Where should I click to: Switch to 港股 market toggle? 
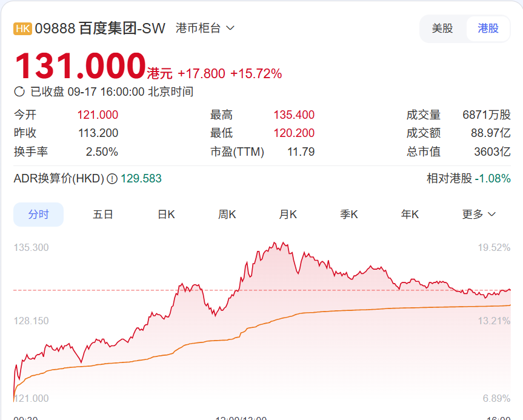488,28
